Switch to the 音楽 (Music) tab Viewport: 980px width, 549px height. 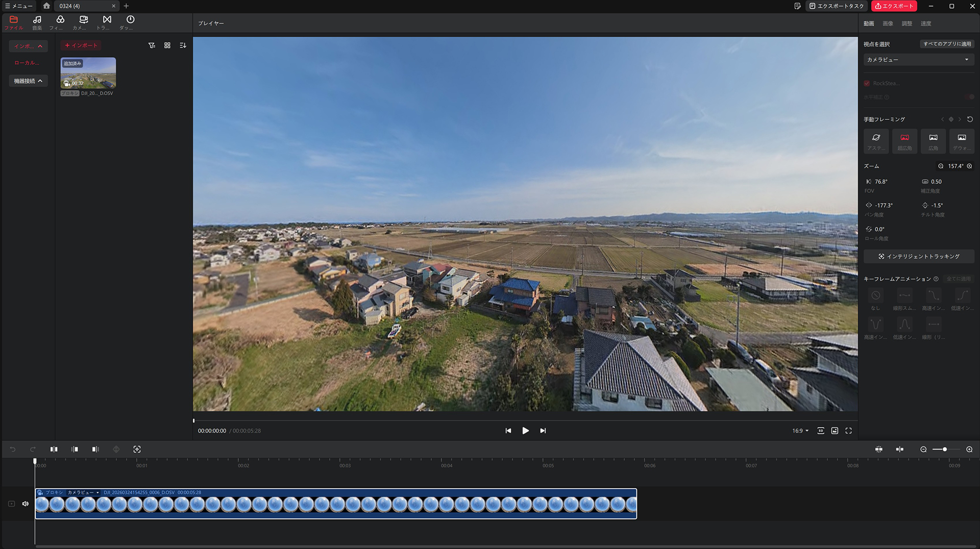tap(37, 22)
